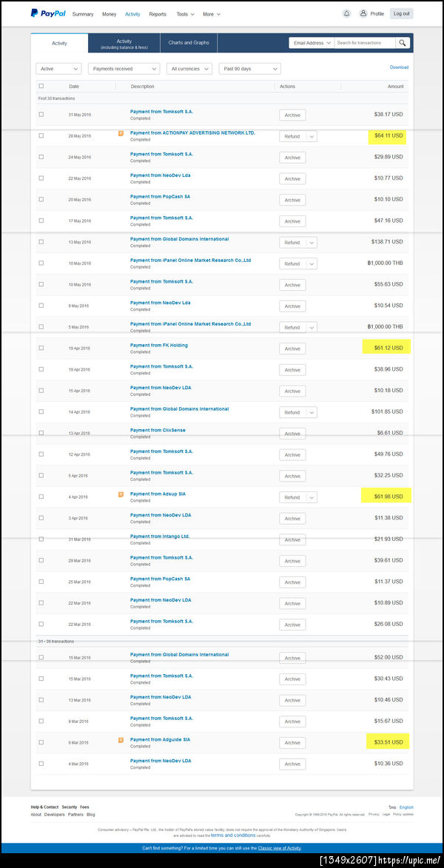Check the 4 Mar 2016 NeoDev row

point(41,764)
